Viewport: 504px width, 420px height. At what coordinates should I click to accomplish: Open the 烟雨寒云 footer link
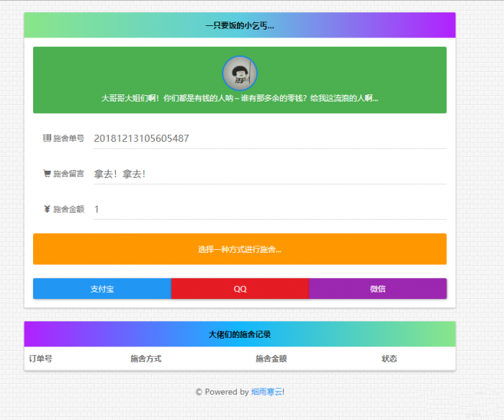(x=267, y=392)
